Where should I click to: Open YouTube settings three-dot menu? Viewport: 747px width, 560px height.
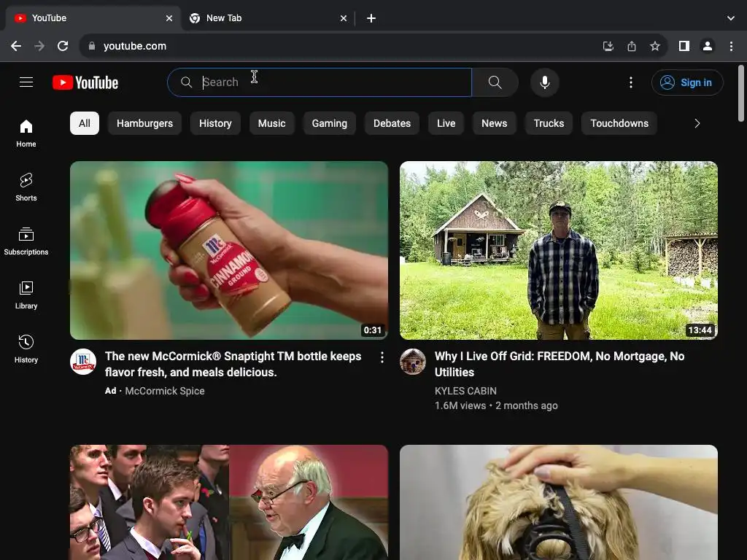coord(631,82)
